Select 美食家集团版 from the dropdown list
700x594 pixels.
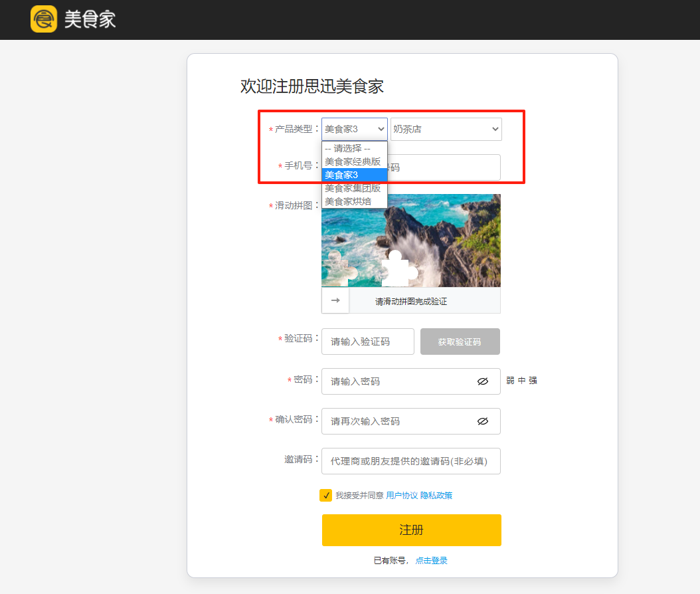pos(353,188)
